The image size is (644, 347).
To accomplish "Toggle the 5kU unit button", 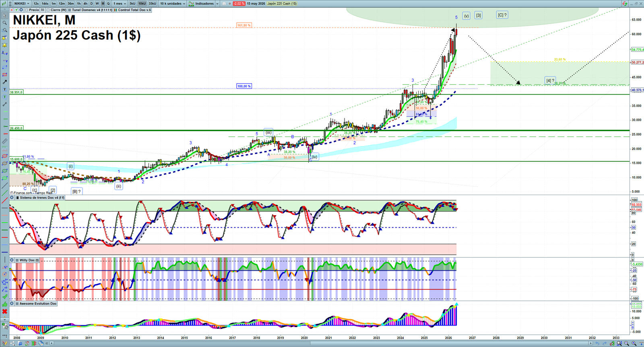I will [132, 4].
